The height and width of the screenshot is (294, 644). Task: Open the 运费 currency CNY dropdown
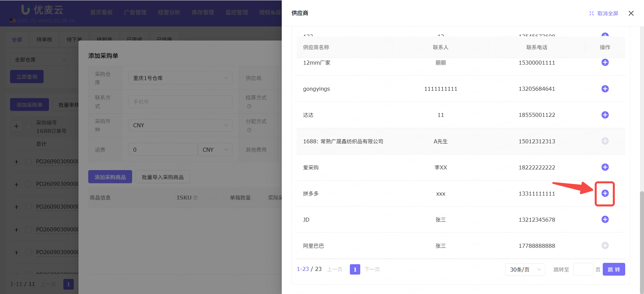coord(215,150)
